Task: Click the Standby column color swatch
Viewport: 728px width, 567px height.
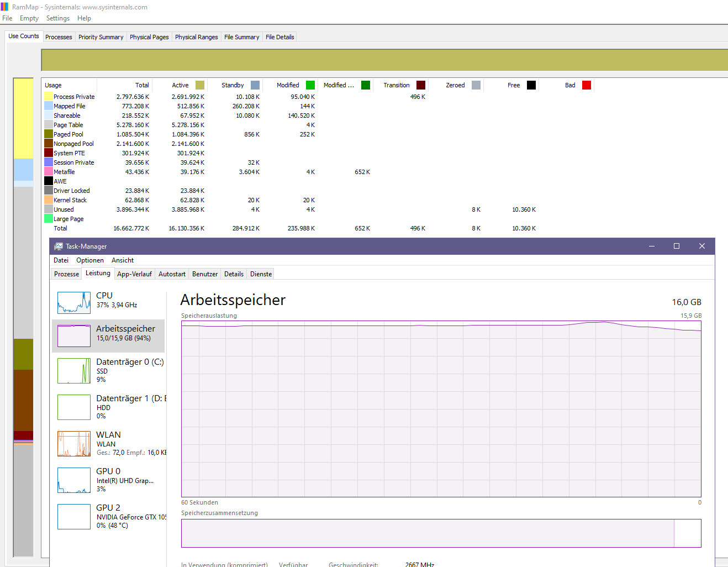Action: [x=255, y=85]
